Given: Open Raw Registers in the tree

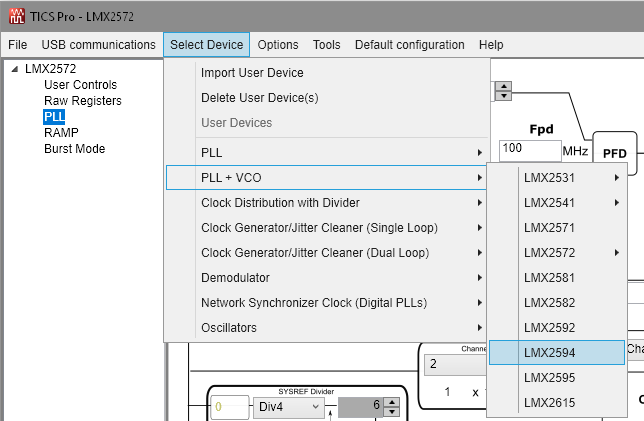Looking at the screenshot, I should 82,101.
